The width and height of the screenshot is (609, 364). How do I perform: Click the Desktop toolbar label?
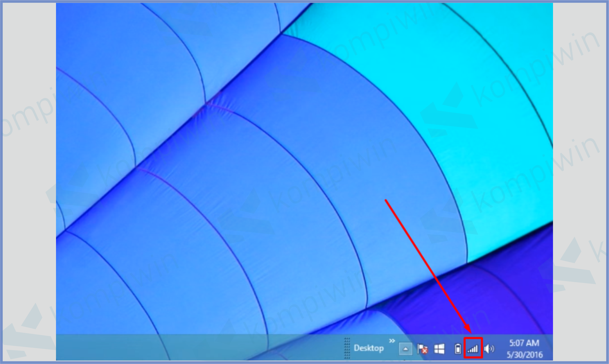click(x=369, y=348)
